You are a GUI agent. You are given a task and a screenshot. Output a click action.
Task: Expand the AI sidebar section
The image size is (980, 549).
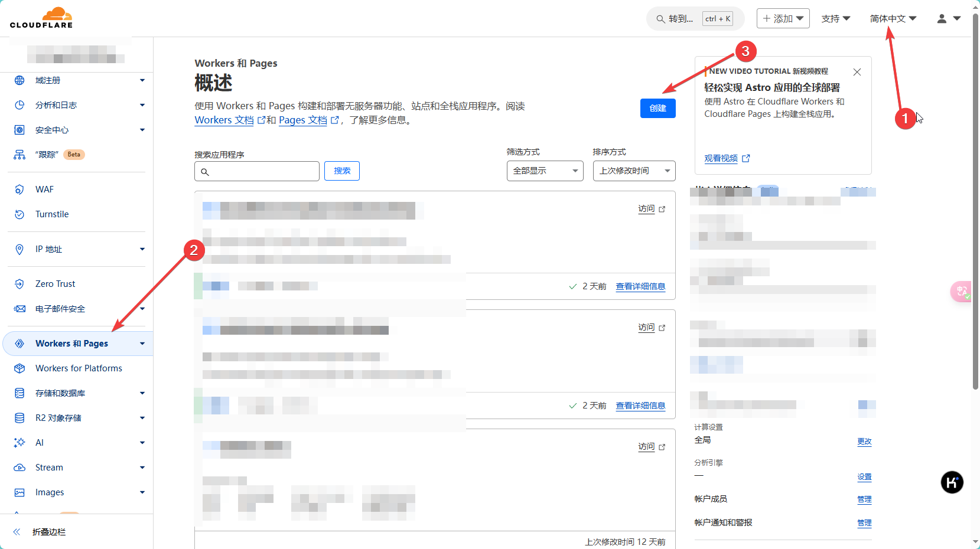pyautogui.click(x=142, y=443)
